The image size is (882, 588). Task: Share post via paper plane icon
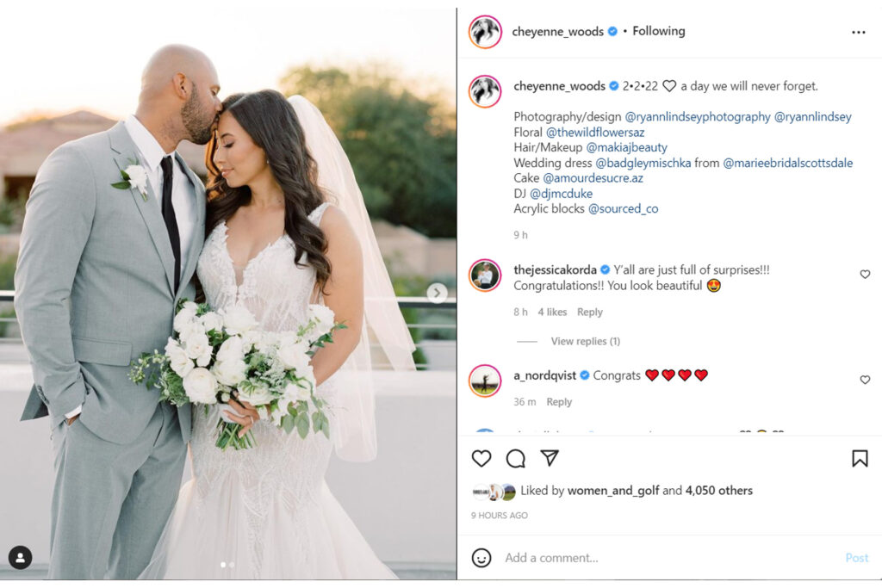point(549,458)
